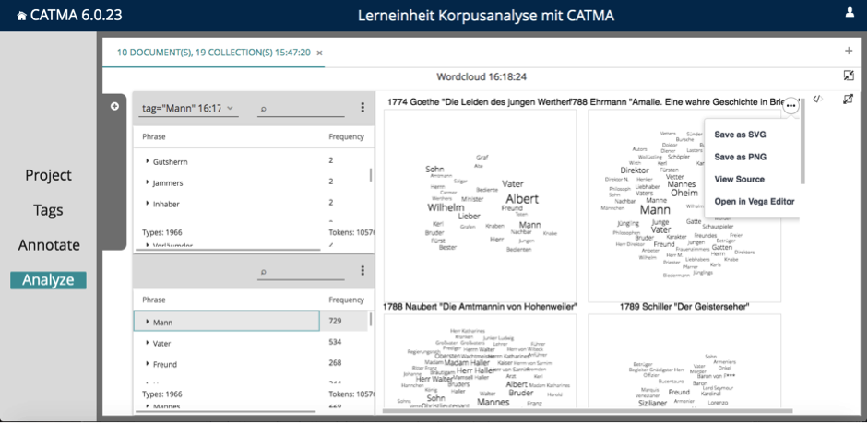
Task: Open the code view icon
Action: (817, 99)
